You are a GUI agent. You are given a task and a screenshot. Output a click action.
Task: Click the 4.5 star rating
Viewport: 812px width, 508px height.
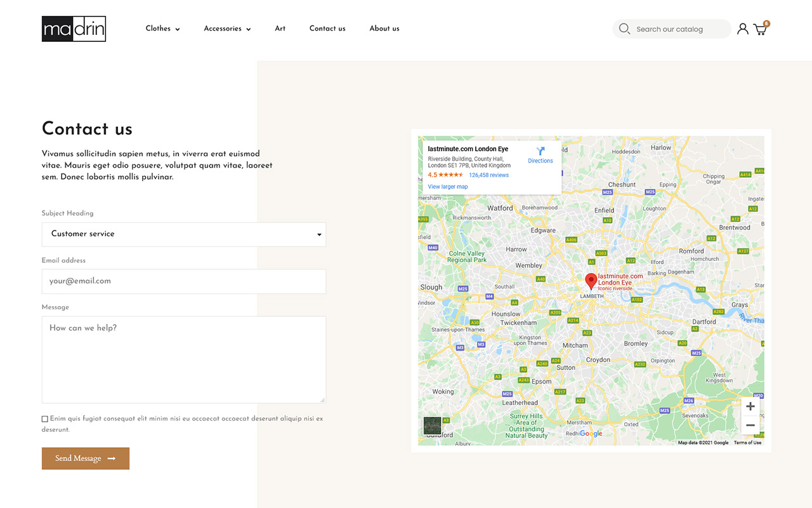pyautogui.click(x=445, y=175)
